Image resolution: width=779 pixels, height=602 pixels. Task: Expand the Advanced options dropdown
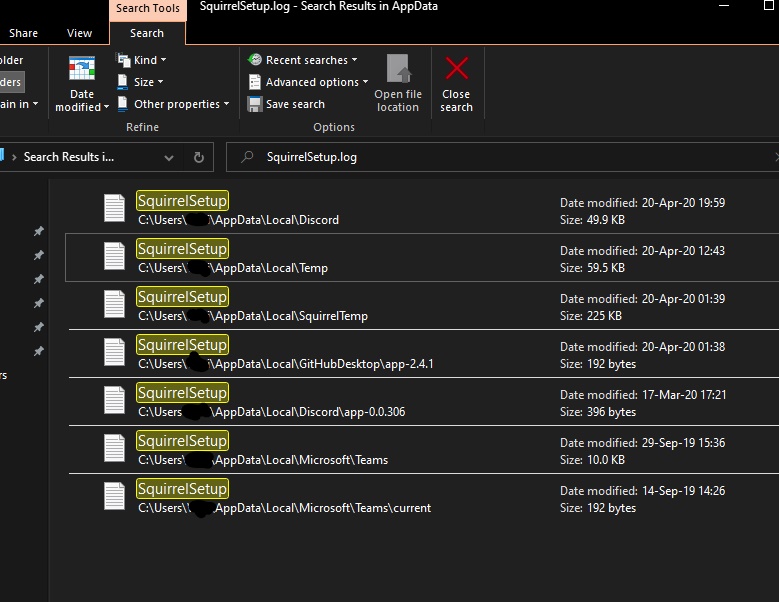(x=366, y=82)
